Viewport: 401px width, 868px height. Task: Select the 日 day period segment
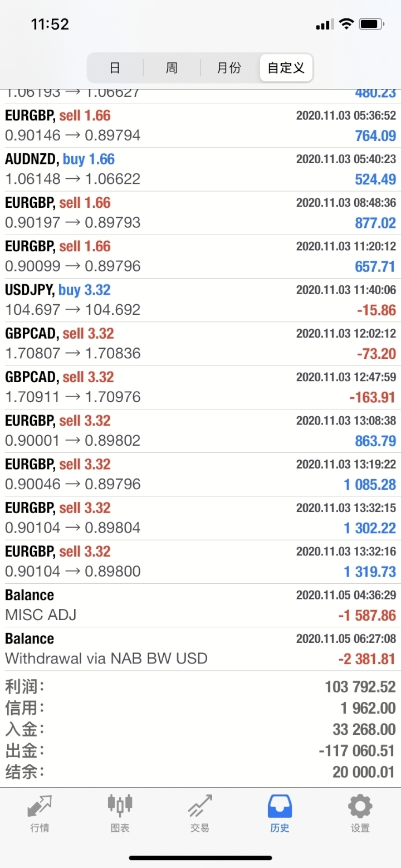[x=115, y=68]
